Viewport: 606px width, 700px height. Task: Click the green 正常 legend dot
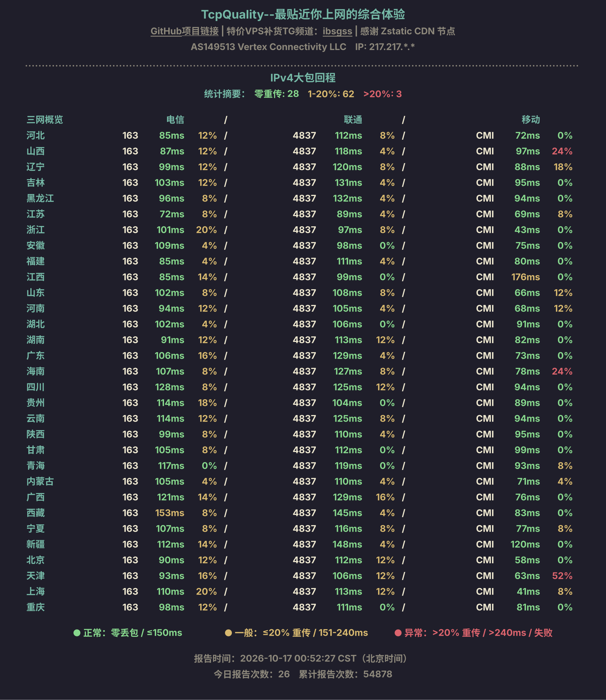pyautogui.click(x=77, y=633)
